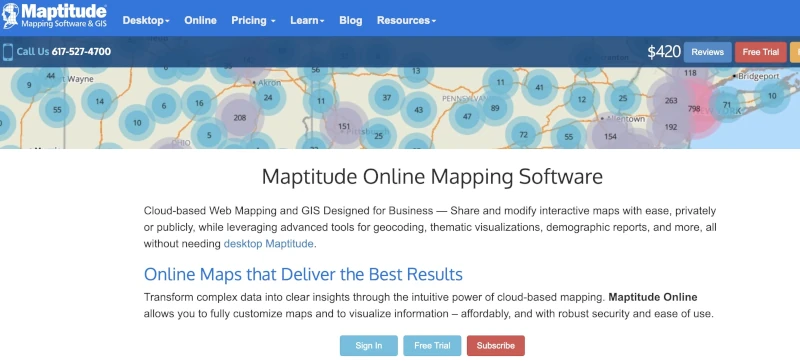Select the 6 cluster marker on map

coord(164,106)
